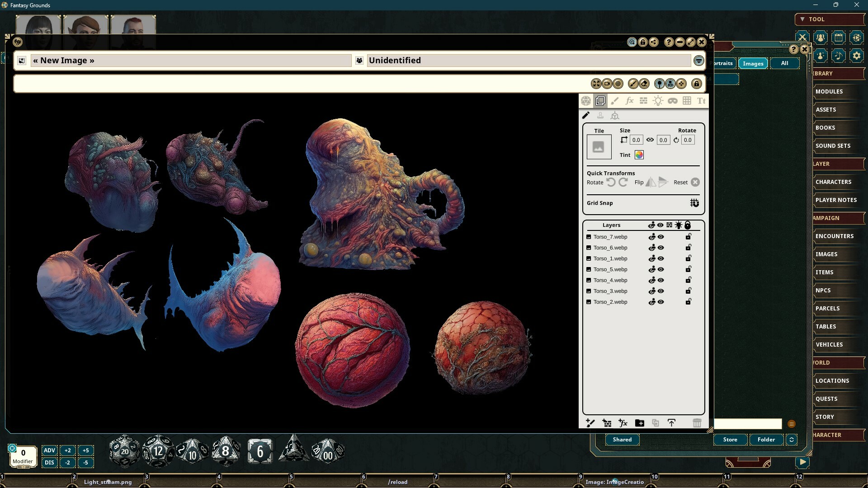Hide the Torso_7.webp layer
Screen dimensions: 868x488
[661, 236]
